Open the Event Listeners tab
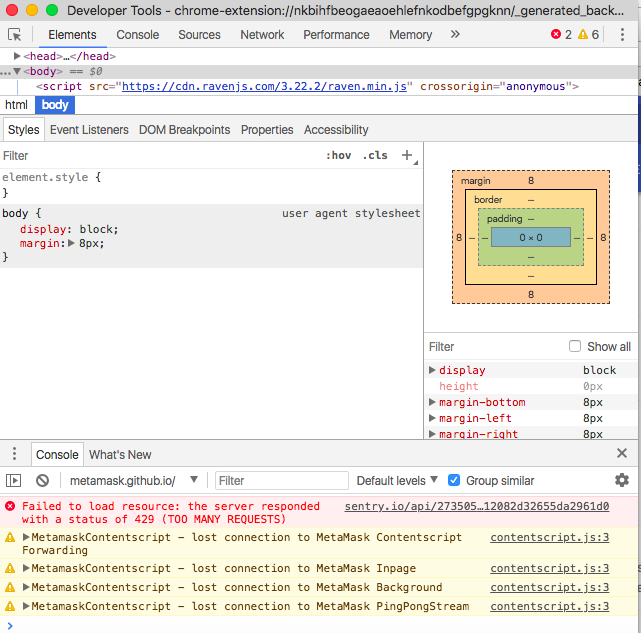Image resolution: width=641 pixels, height=633 pixels. click(x=89, y=130)
